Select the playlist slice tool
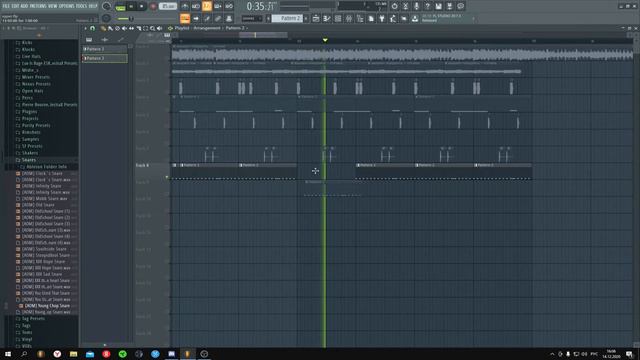This screenshot has width=640, height=360. pyautogui.click(x=139, y=28)
